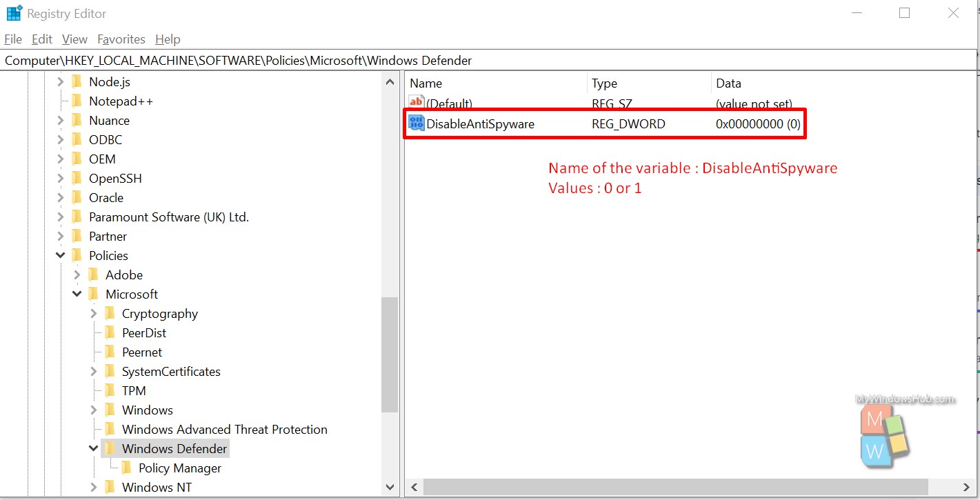
Task: Click the folder icon beside TPM
Action: click(110, 390)
